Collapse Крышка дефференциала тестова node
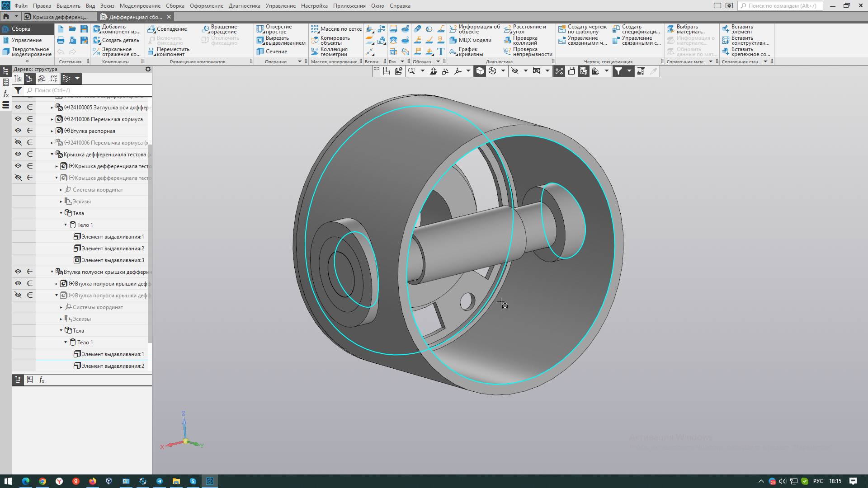Viewport: 868px width, 488px height. (x=52, y=154)
